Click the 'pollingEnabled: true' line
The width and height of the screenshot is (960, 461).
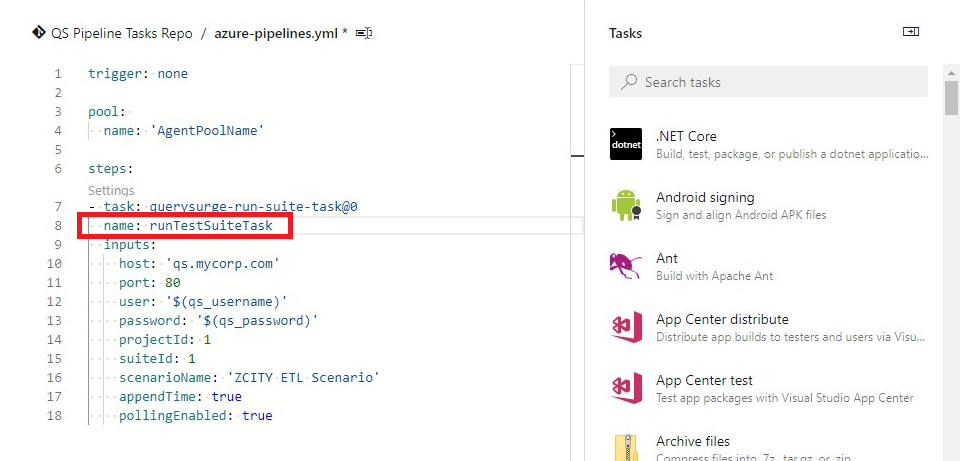click(195, 416)
